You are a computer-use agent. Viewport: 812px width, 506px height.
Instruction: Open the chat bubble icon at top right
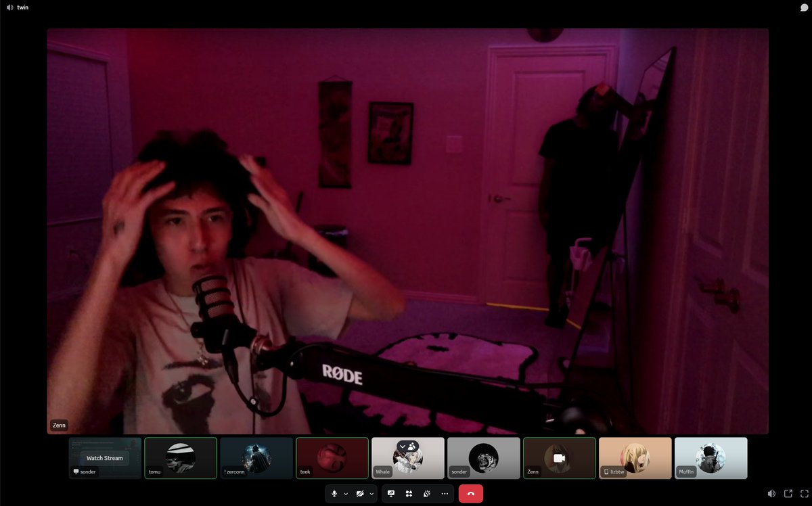[804, 7]
